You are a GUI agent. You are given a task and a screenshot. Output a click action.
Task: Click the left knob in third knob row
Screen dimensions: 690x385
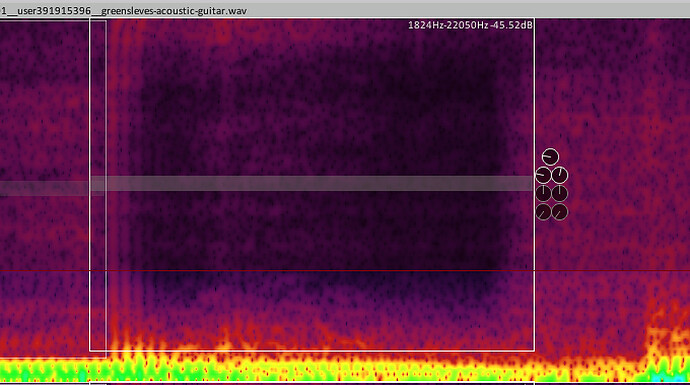[x=543, y=193]
